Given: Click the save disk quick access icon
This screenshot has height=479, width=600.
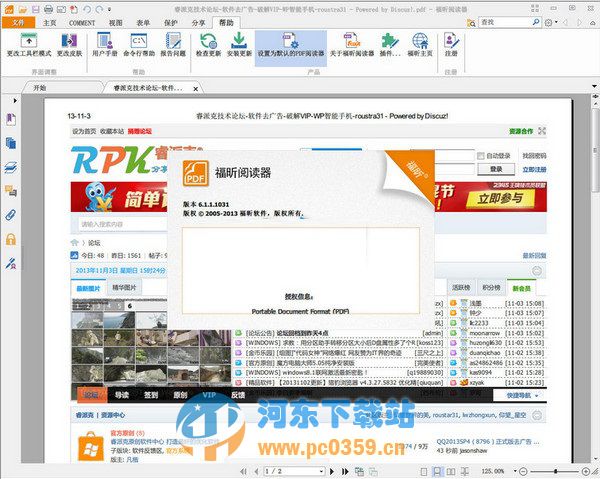Looking at the screenshot, I should pyautogui.click(x=35, y=9).
